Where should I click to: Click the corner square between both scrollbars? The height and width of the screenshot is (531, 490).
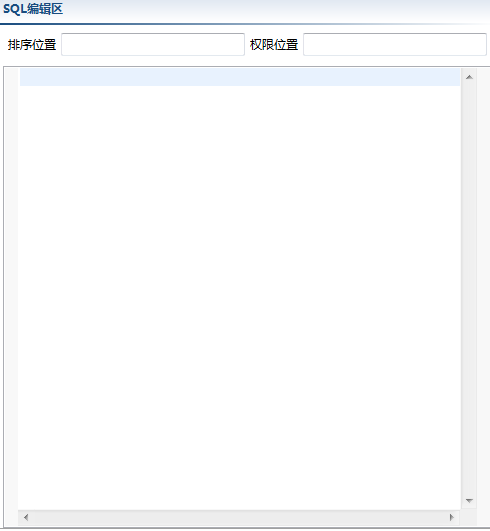tap(469, 518)
